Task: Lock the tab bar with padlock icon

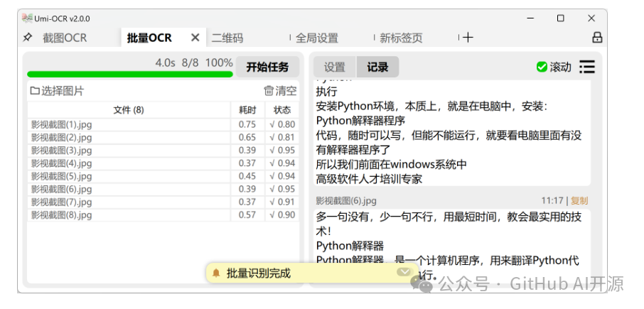Action: [597, 38]
